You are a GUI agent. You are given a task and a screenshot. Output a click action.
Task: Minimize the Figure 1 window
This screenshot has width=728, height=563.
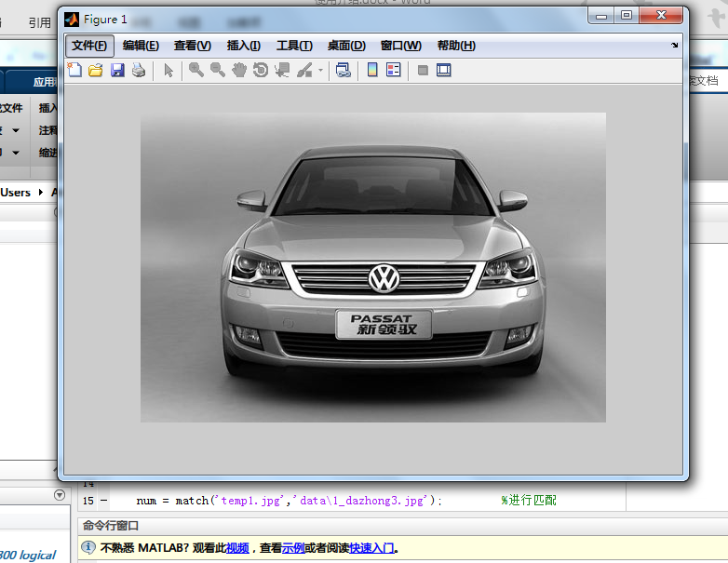(x=601, y=16)
